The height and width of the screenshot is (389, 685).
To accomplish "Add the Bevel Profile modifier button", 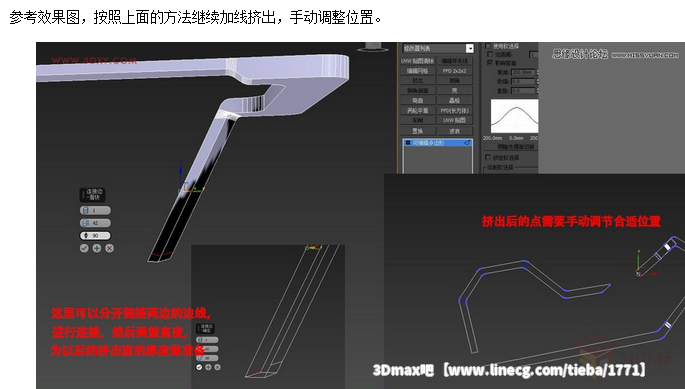I will pos(418,90).
